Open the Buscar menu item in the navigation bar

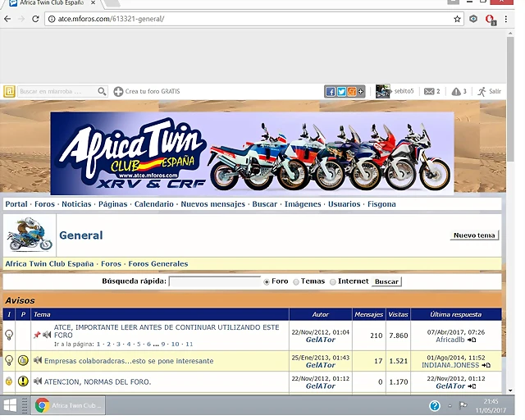click(265, 204)
